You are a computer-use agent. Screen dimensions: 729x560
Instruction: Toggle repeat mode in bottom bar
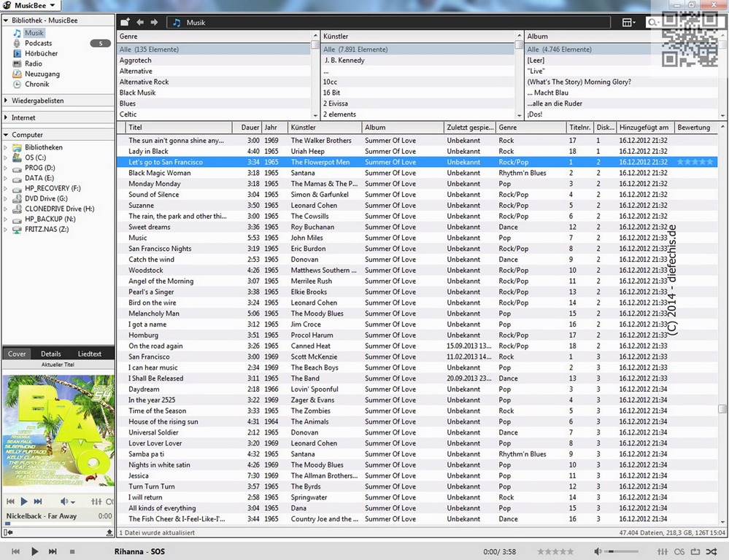tap(695, 552)
